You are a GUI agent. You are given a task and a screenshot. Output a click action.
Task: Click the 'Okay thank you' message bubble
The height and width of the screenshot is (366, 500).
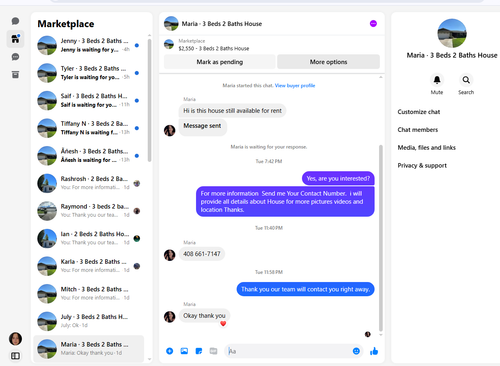[204, 316]
